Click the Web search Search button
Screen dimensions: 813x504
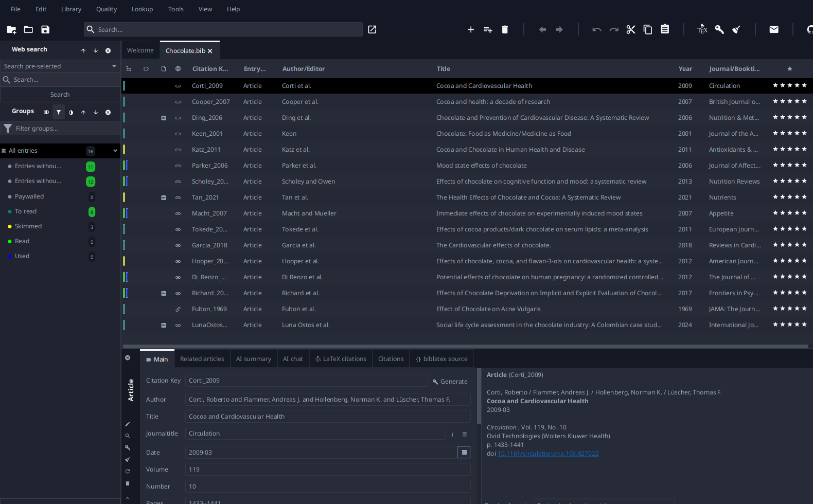[60, 95]
